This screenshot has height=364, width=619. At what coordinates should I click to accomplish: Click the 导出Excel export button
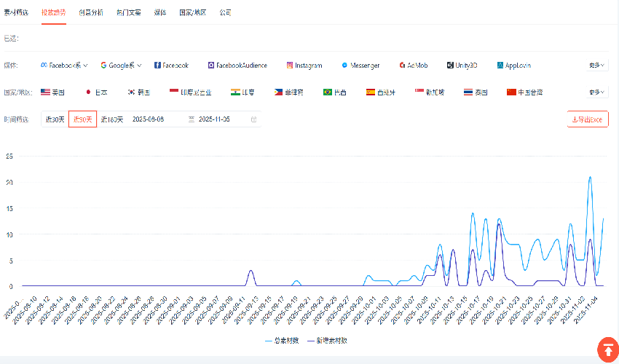click(x=587, y=119)
